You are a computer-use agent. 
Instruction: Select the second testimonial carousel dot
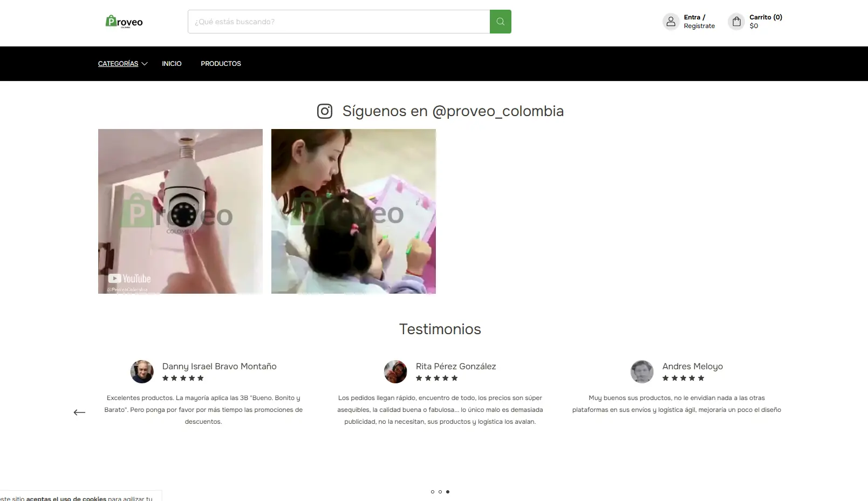pos(440,492)
